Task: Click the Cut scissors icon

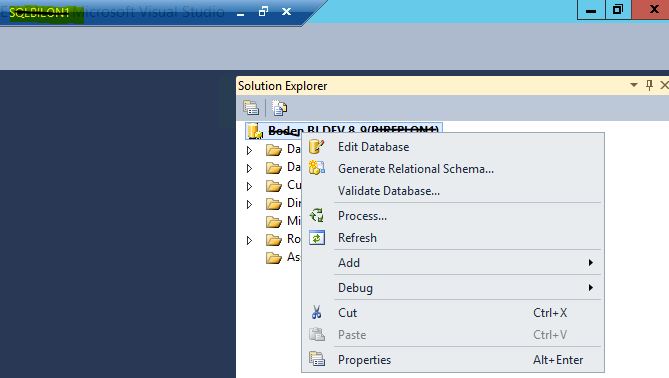Action: [x=316, y=312]
